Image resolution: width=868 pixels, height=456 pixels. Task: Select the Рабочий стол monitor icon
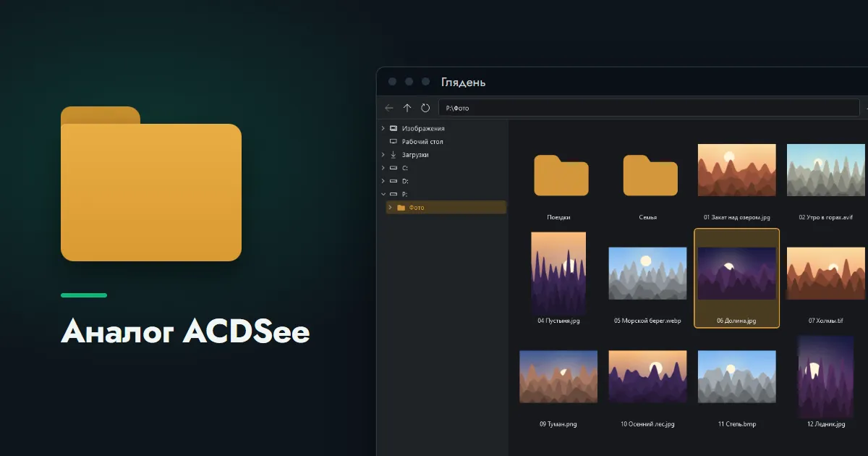(x=393, y=142)
